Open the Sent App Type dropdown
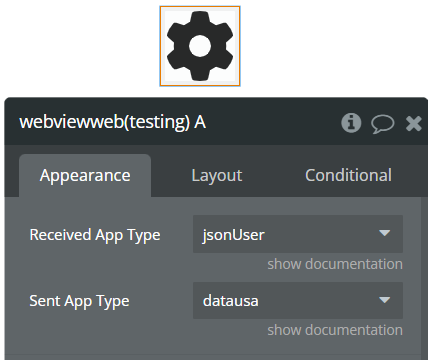Image resolution: width=428 pixels, height=360 pixels. click(x=298, y=300)
